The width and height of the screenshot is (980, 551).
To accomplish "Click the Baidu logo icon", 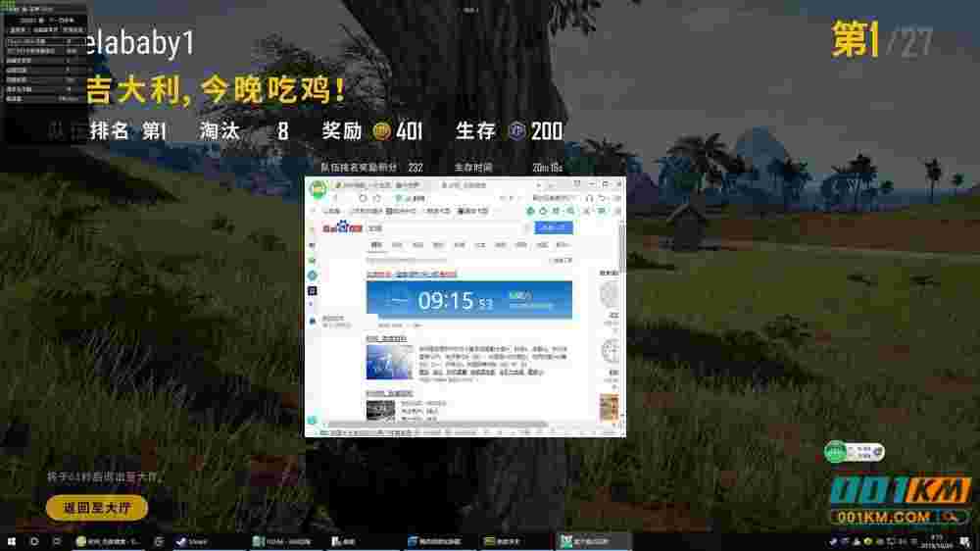I will (343, 228).
